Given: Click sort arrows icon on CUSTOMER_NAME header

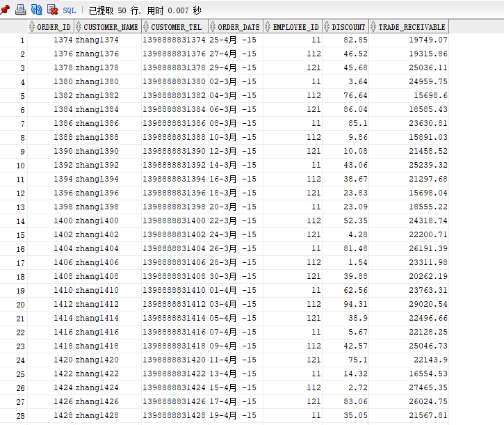Looking at the screenshot, I should [x=79, y=26].
